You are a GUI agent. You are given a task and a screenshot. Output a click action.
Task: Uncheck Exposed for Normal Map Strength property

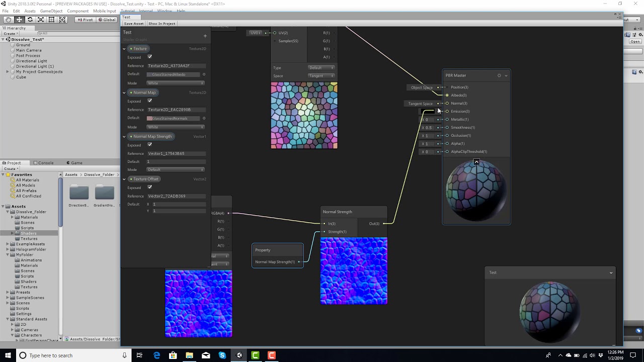pyautogui.click(x=149, y=145)
